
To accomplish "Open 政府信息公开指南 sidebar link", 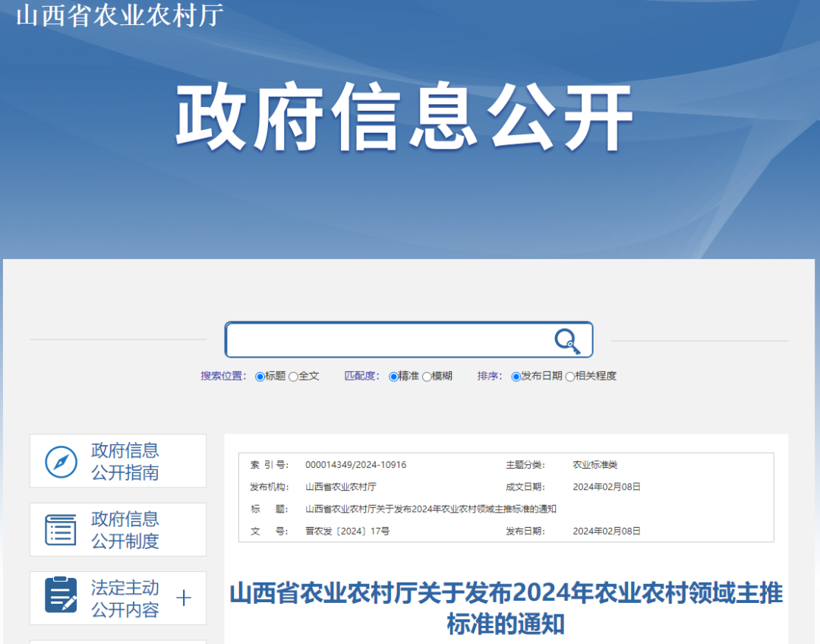I will [118, 461].
